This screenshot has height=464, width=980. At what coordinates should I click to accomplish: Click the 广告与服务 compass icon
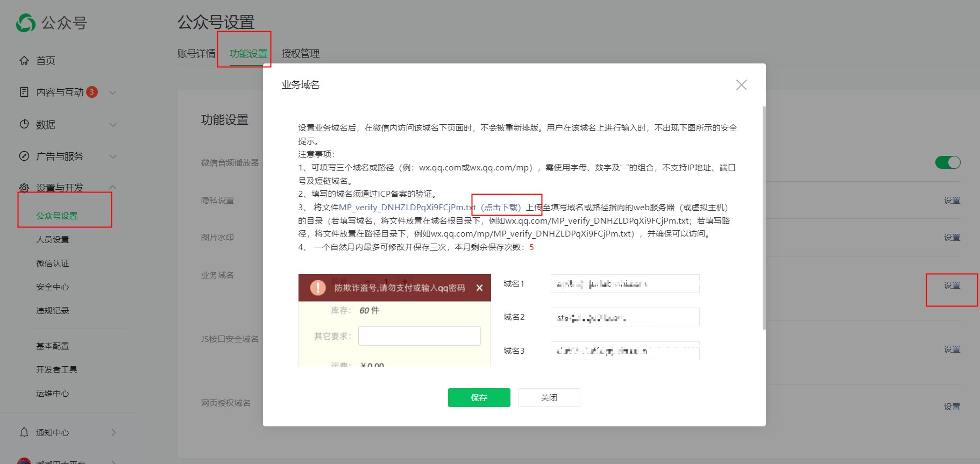point(24,156)
